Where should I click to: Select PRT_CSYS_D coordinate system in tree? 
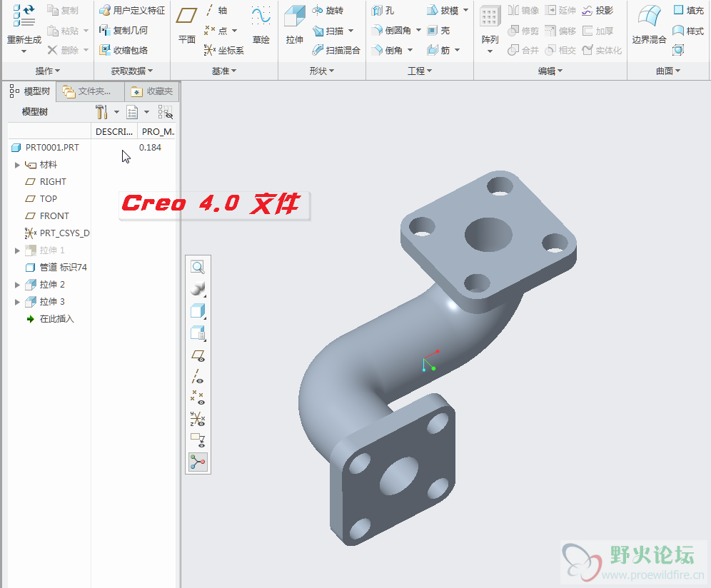[56, 233]
